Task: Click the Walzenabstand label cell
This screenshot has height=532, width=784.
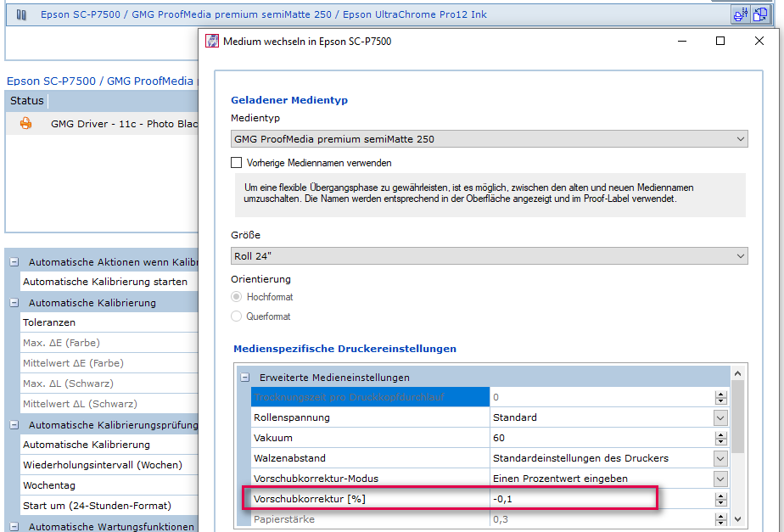Action: pos(371,458)
